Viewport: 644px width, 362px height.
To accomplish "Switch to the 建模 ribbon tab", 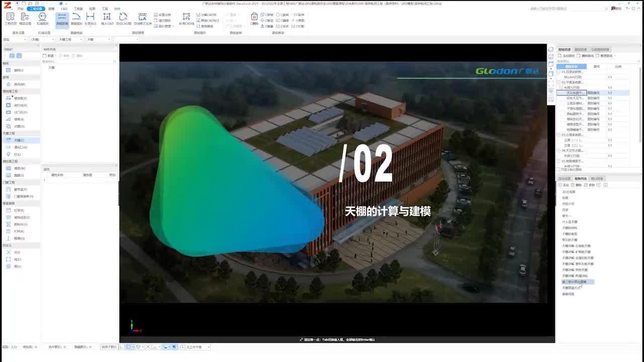I will pos(51,9).
